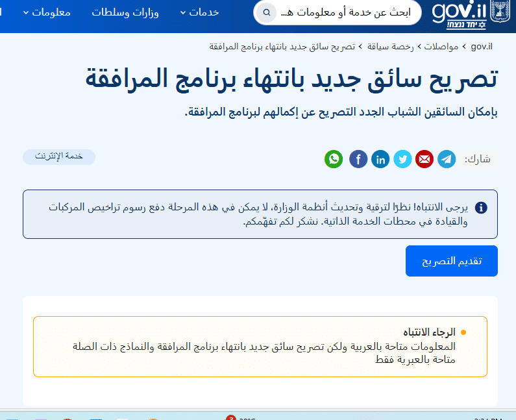Share page on LinkedIn

pos(380,159)
